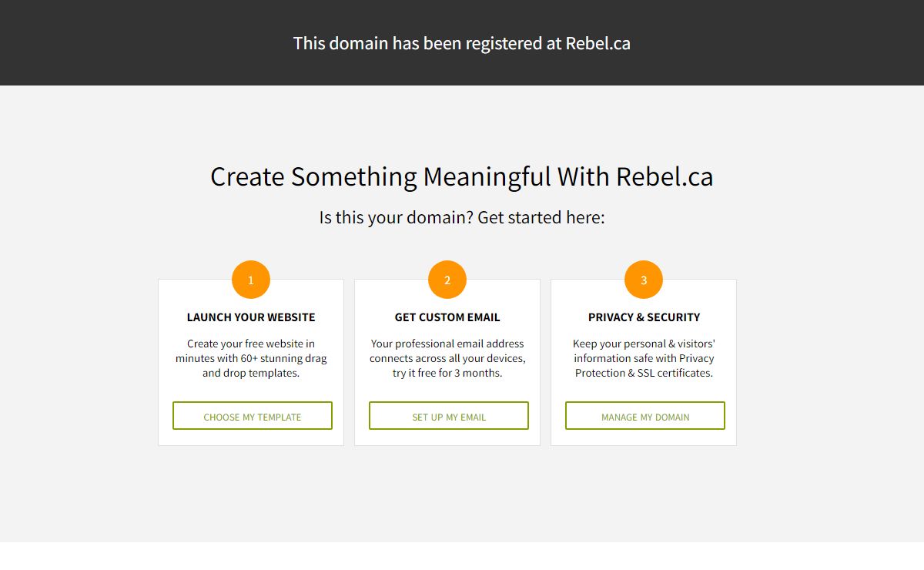Open Manage My Domain
The height and width of the screenshot is (570, 924).
point(645,416)
